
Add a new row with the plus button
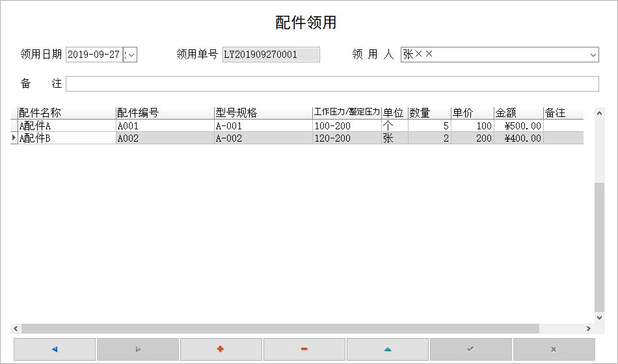tap(221, 349)
